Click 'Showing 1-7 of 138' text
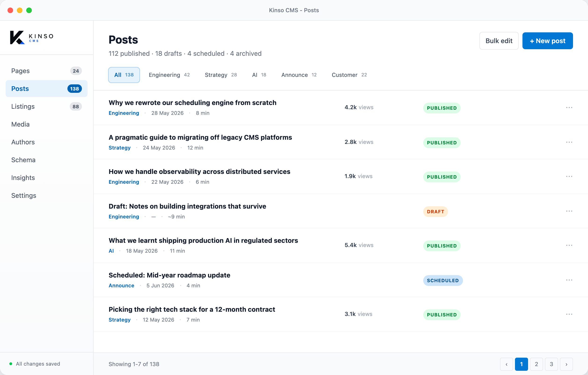Screen dimensions: 588x375 [x=134, y=364]
